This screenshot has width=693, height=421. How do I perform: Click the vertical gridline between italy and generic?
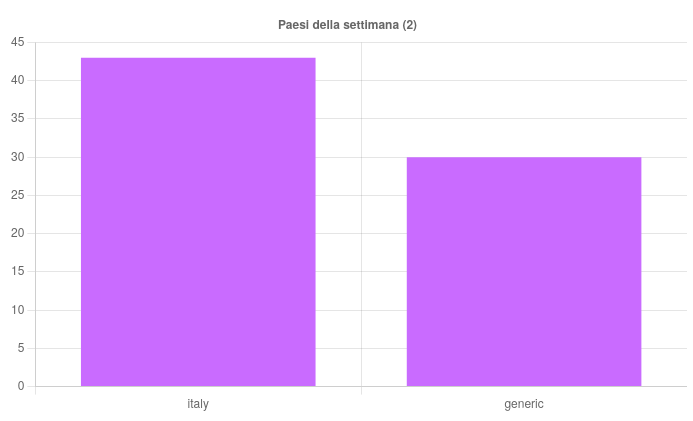coord(362,214)
